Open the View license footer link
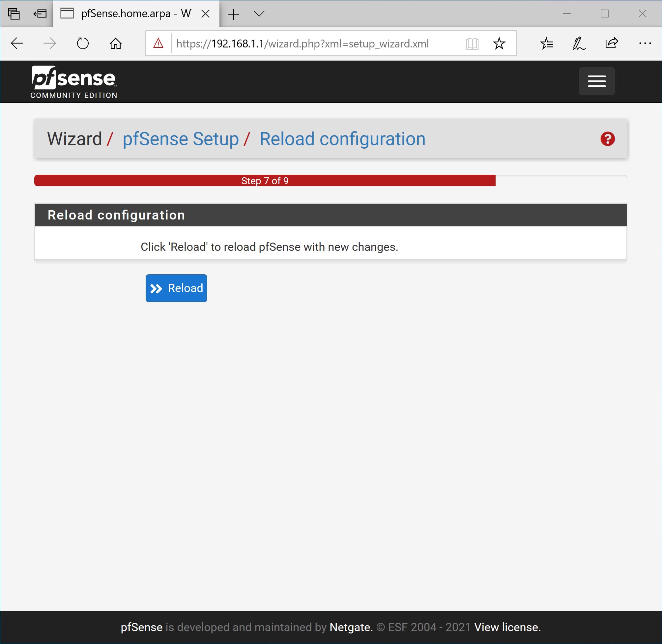 [507, 627]
